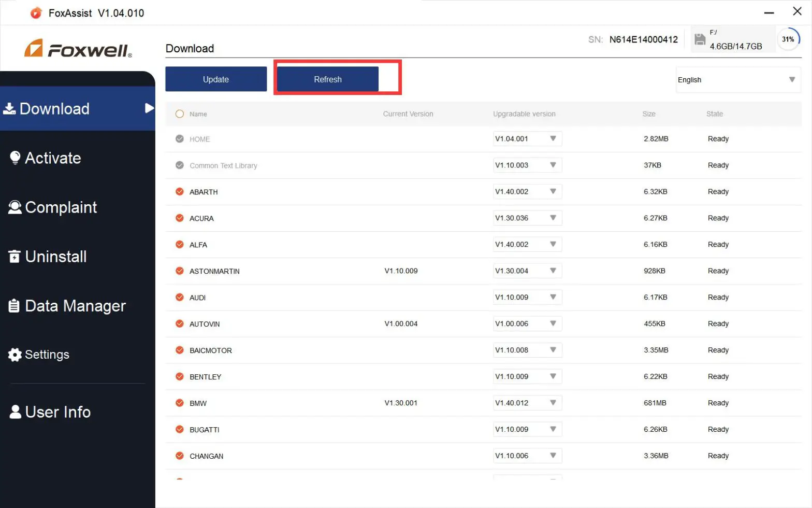Click the storage disk icon for drive F
This screenshot has height=508, width=812.
pyautogui.click(x=700, y=39)
